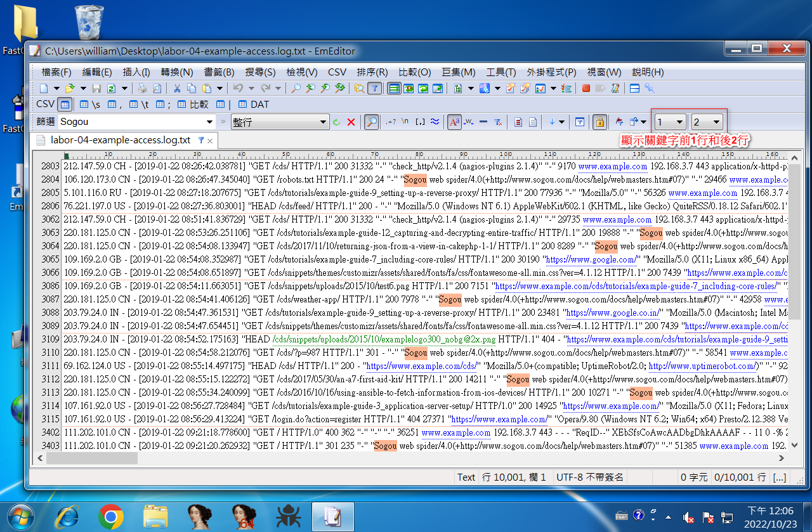Click the Copy icon in toolbar
812x532 pixels.
192,89
